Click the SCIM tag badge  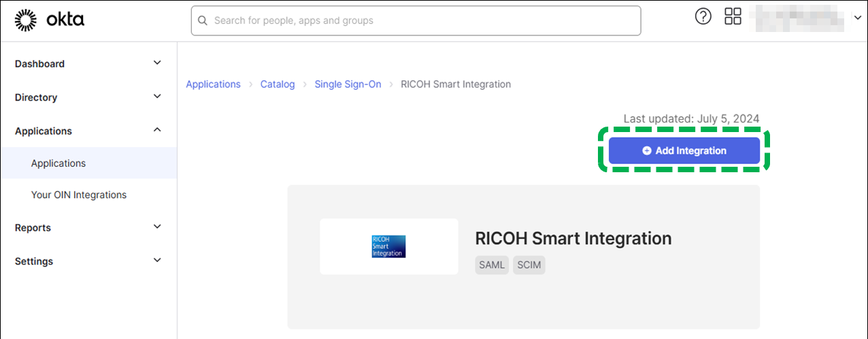[x=529, y=265]
